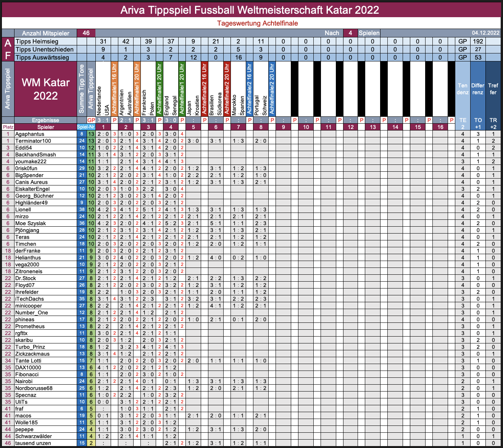This screenshot has width=503, height=448.
Task: Select player name Moe Szyslak
Action: click(31, 223)
